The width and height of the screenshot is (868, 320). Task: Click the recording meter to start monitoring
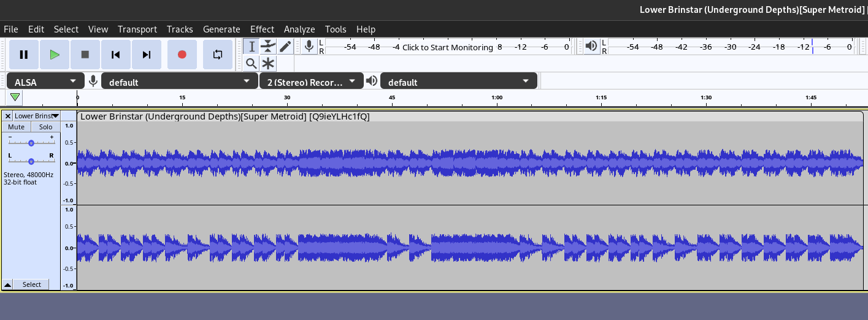pos(447,47)
